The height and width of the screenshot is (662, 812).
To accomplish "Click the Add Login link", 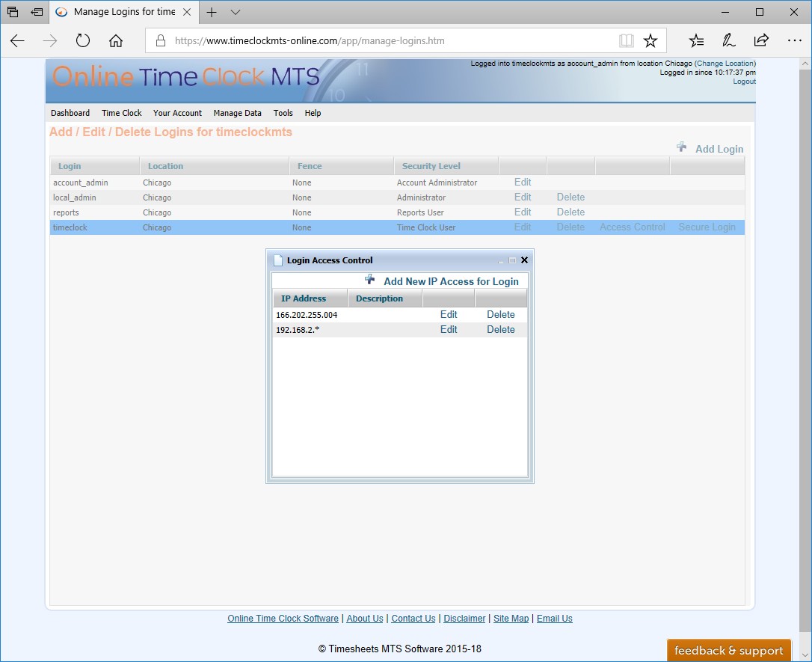I will coord(719,149).
